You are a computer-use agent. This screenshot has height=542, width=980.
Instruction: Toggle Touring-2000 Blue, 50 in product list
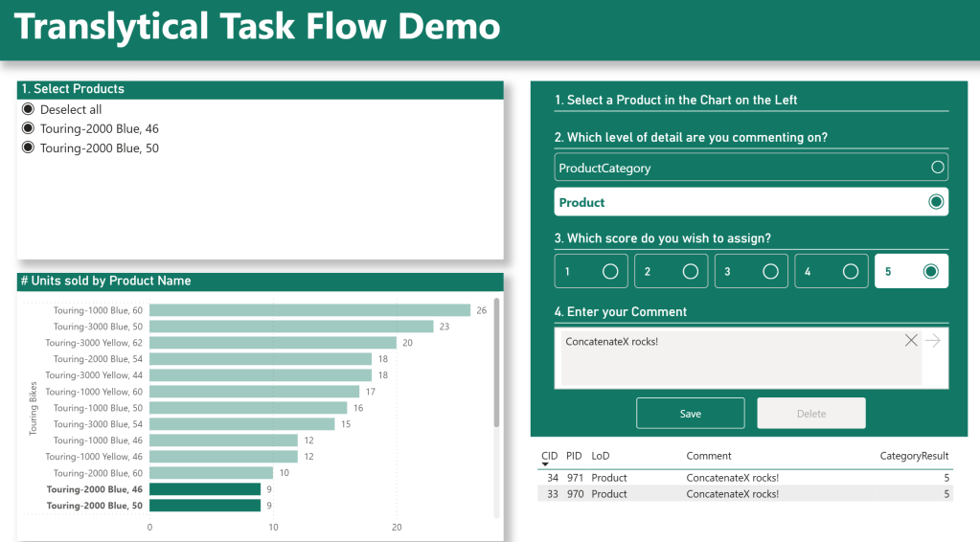(28, 147)
